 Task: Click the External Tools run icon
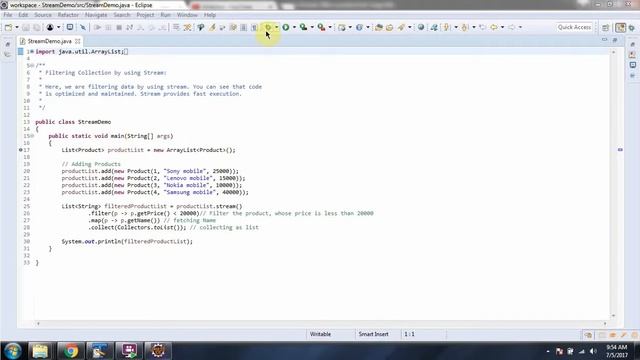pos(322,27)
